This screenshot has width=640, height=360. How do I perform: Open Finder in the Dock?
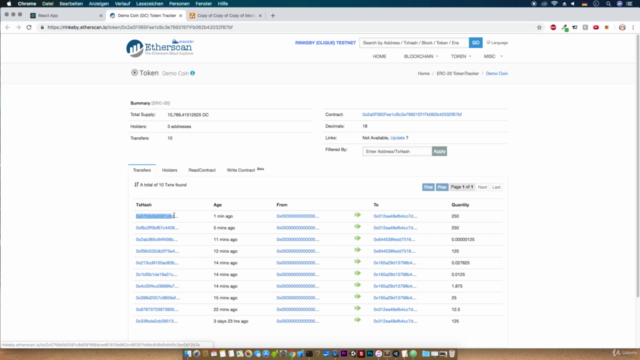point(188,353)
